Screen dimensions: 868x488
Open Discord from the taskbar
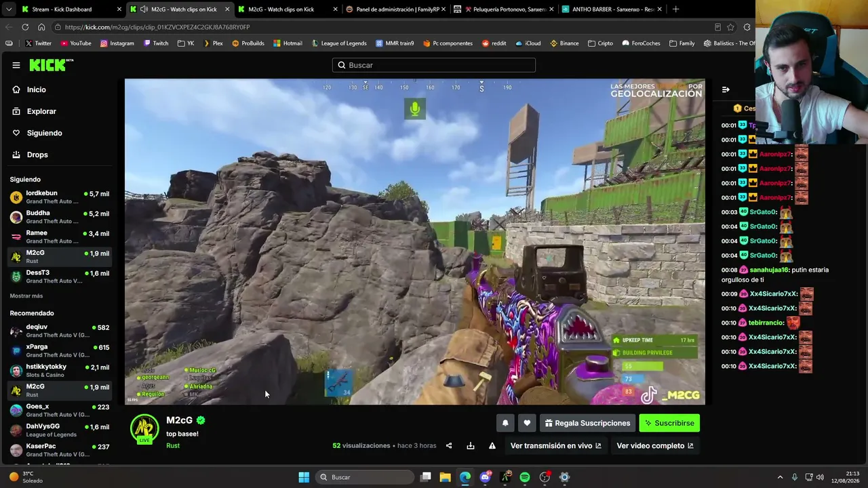[485, 477]
